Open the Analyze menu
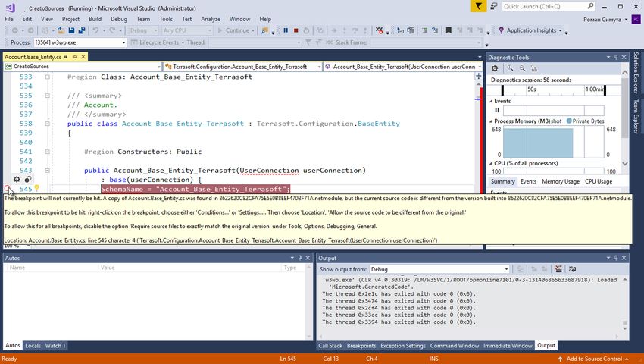644x364 pixels. [211, 19]
